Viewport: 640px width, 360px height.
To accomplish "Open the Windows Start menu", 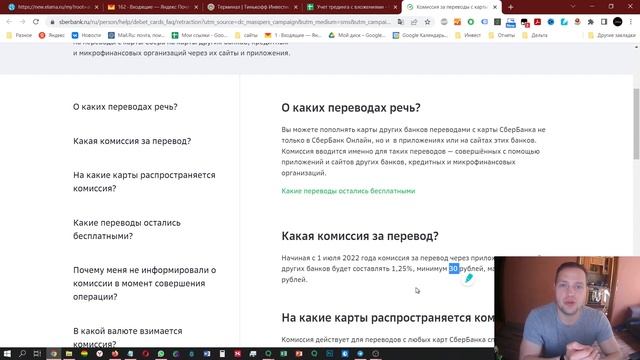I will point(7,353).
